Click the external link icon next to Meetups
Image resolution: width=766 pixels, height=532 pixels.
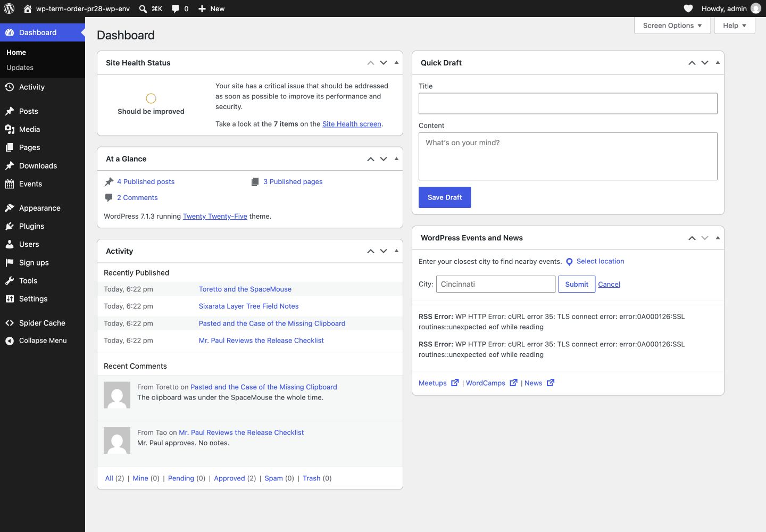[x=455, y=383]
